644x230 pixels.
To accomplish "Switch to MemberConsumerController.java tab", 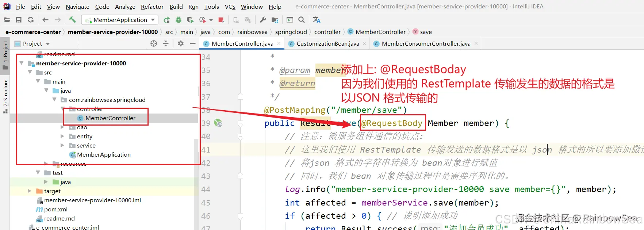I will (x=426, y=43).
